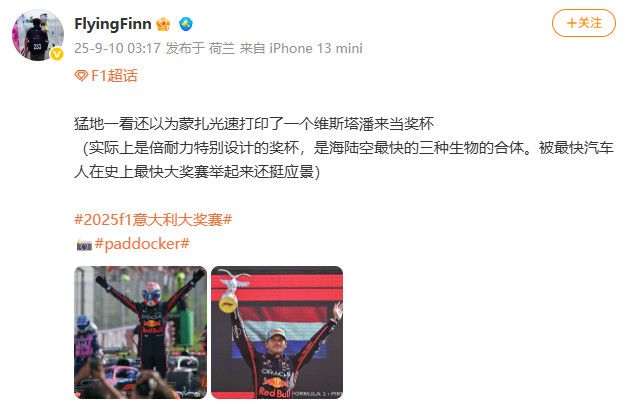Click the post timestamp 25-9-10 03:17

click(117, 48)
